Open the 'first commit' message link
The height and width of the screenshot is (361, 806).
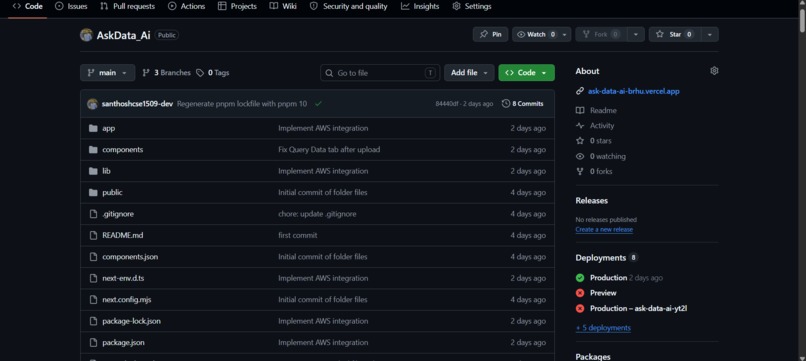pos(298,235)
